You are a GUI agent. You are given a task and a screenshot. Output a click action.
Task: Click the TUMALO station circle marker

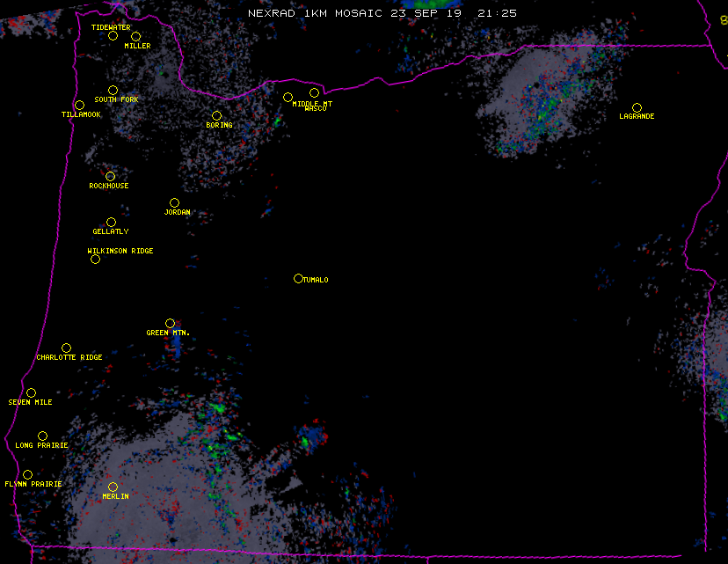(x=298, y=279)
